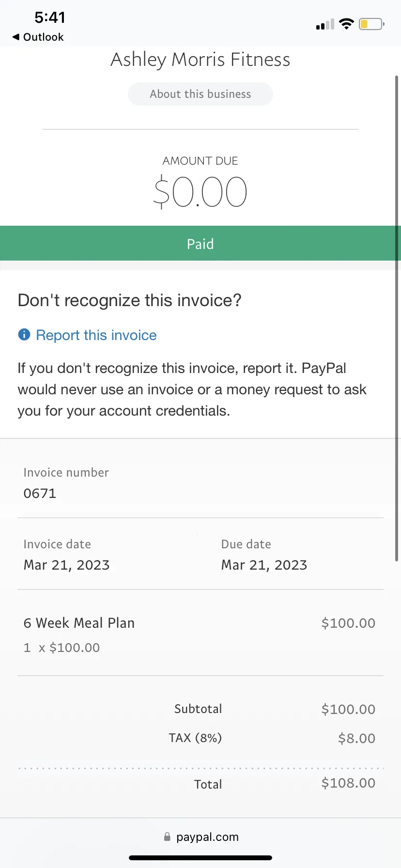Tap the 6 Week Meal Plan item
This screenshot has height=868, width=401.
(x=79, y=623)
